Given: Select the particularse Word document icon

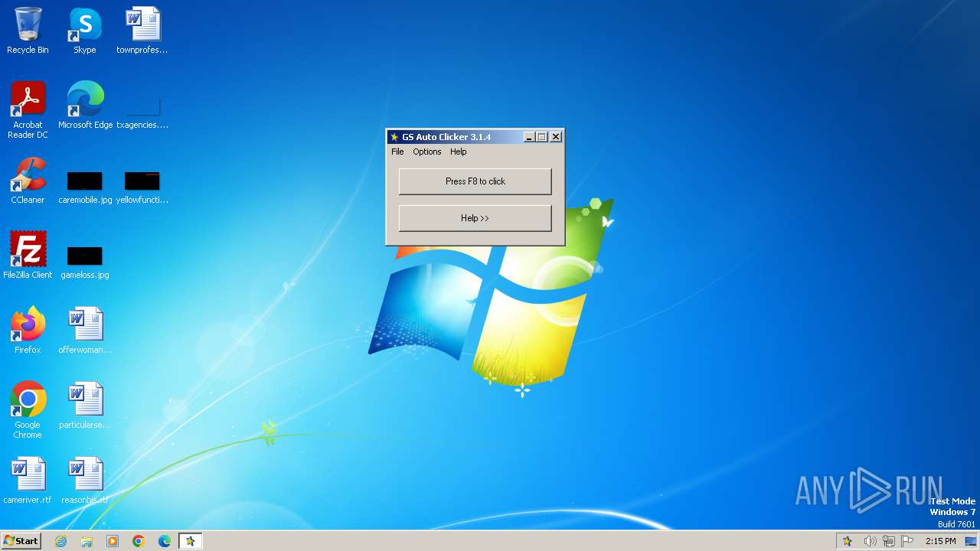Looking at the screenshot, I should [x=85, y=405].
